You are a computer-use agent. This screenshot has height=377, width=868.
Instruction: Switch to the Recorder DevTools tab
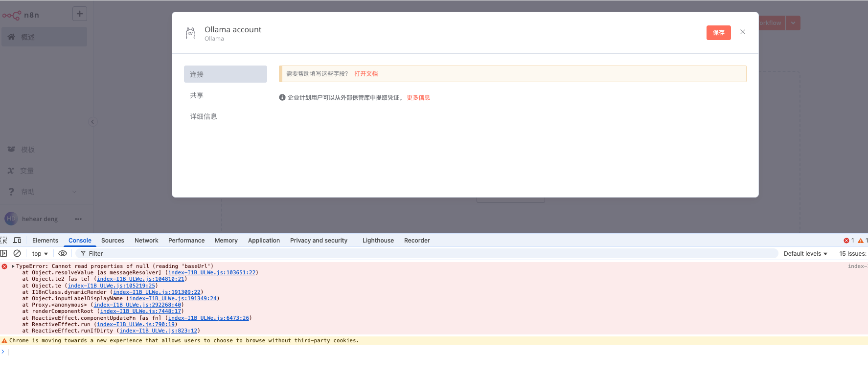(417, 241)
